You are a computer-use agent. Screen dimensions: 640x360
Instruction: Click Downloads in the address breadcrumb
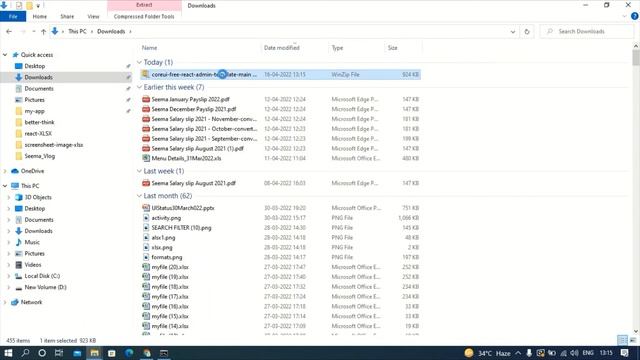pyautogui.click(x=111, y=31)
